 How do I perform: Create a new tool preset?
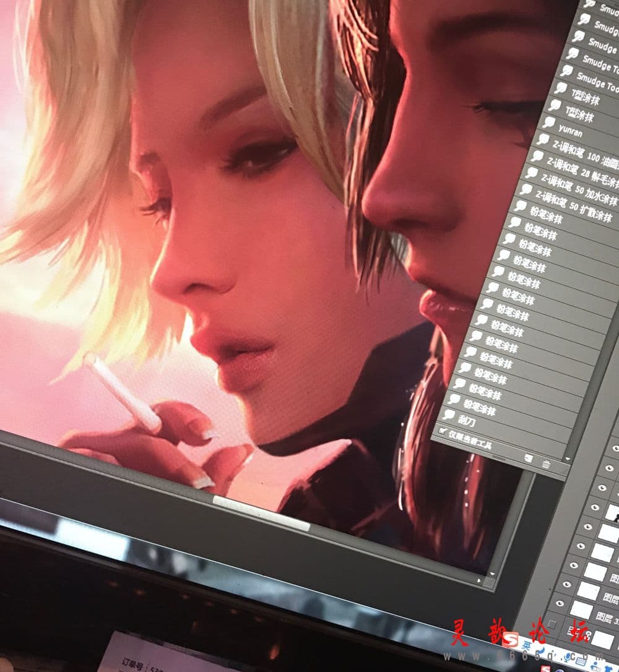tap(529, 459)
